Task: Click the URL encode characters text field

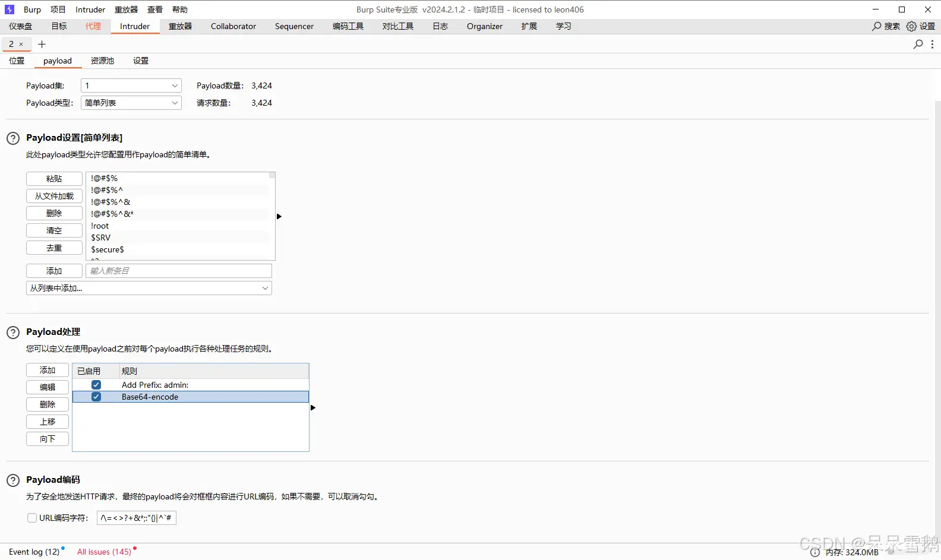Action: coord(137,518)
